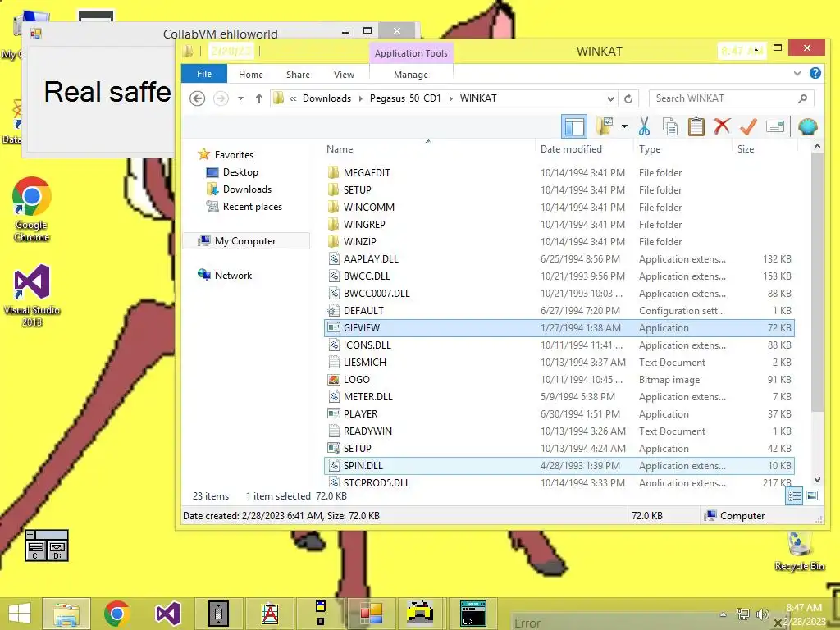Select the PLAYER application
The image size is (840, 630).
(x=559, y=414)
